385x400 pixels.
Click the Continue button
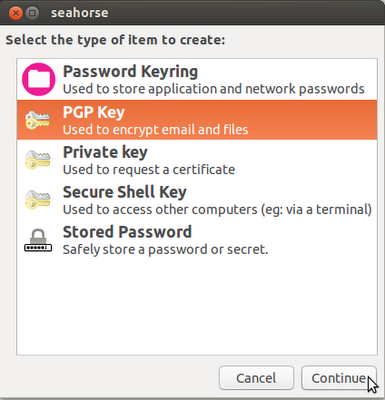point(339,378)
